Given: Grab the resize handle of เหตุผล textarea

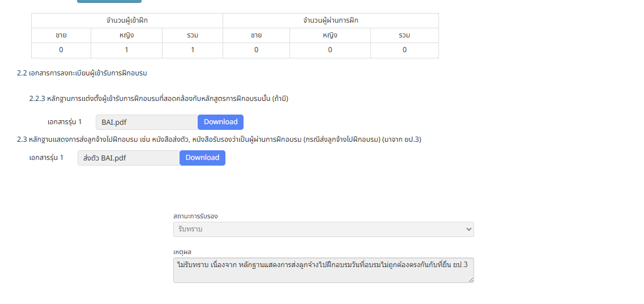Looking at the screenshot, I should click(x=471, y=280).
